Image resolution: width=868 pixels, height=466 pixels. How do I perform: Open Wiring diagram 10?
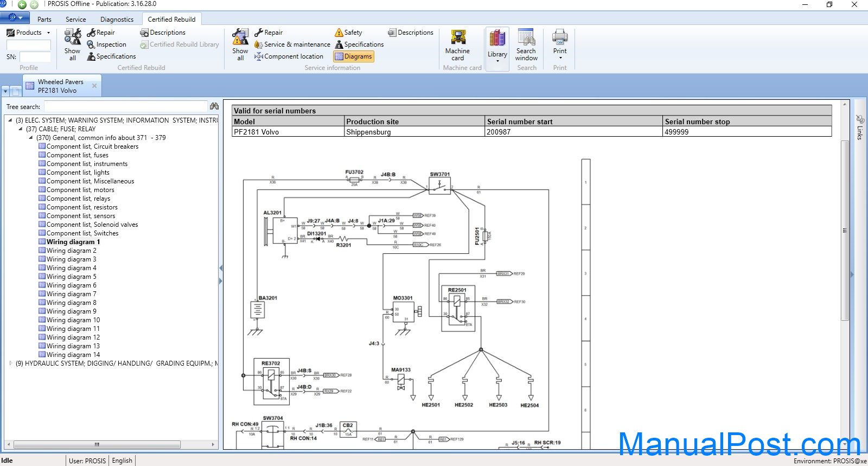pyautogui.click(x=73, y=320)
